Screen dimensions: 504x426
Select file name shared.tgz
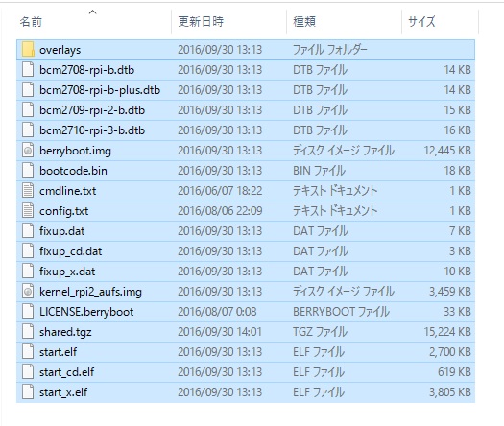65,332
